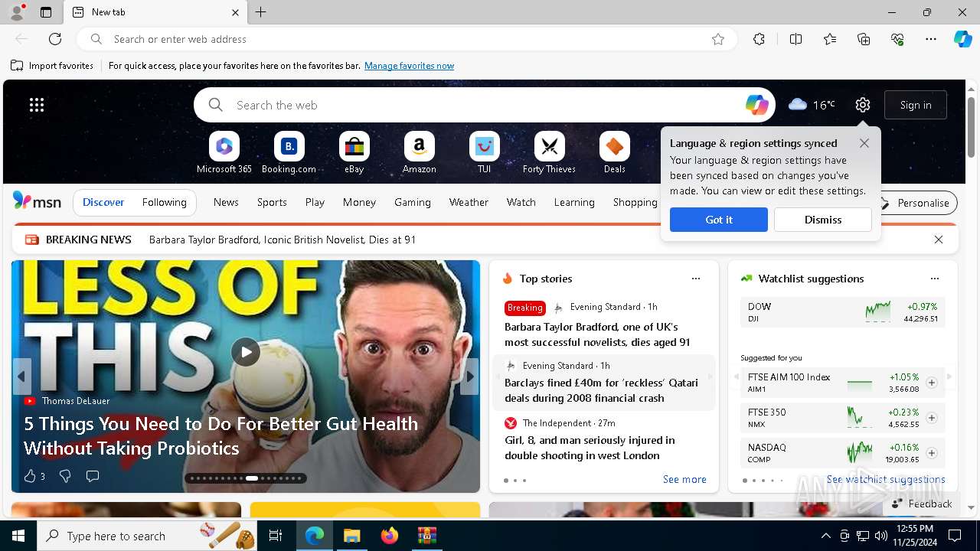Open page settings gear

click(x=863, y=105)
